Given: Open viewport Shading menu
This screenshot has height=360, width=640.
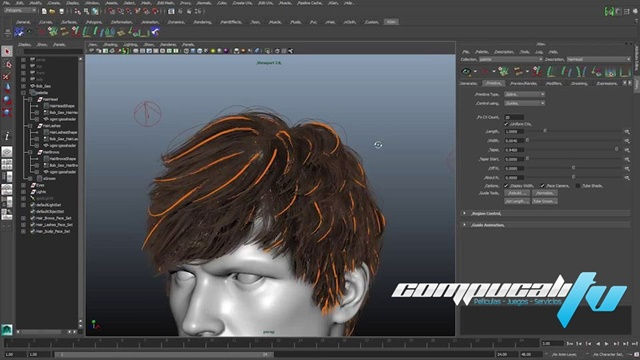Looking at the screenshot, I should [110, 44].
